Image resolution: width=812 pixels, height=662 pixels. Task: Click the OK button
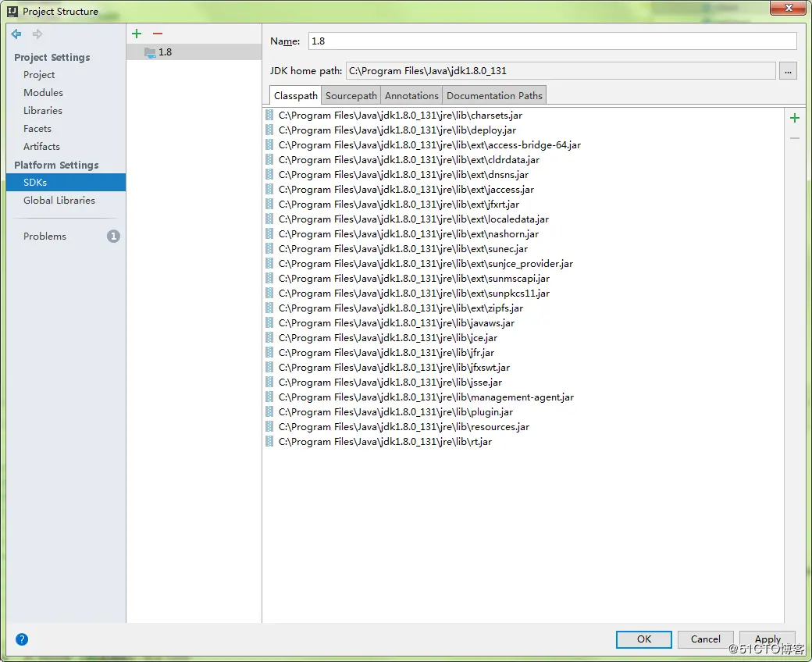point(643,639)
